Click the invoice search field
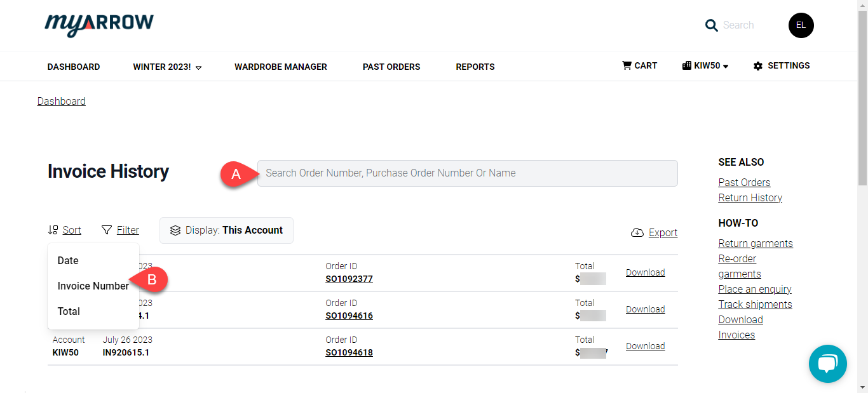 (x=467, y=173)
